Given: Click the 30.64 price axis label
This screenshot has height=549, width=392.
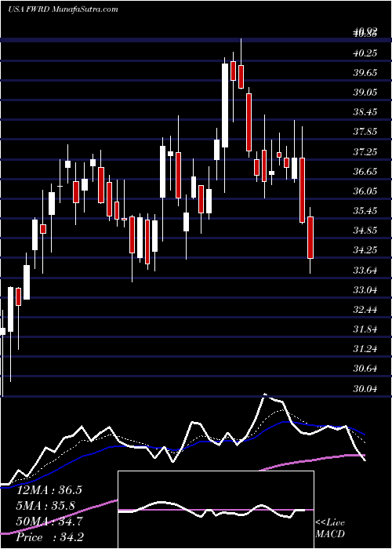Looking at the screenshot, I should (x=365, y=369).
